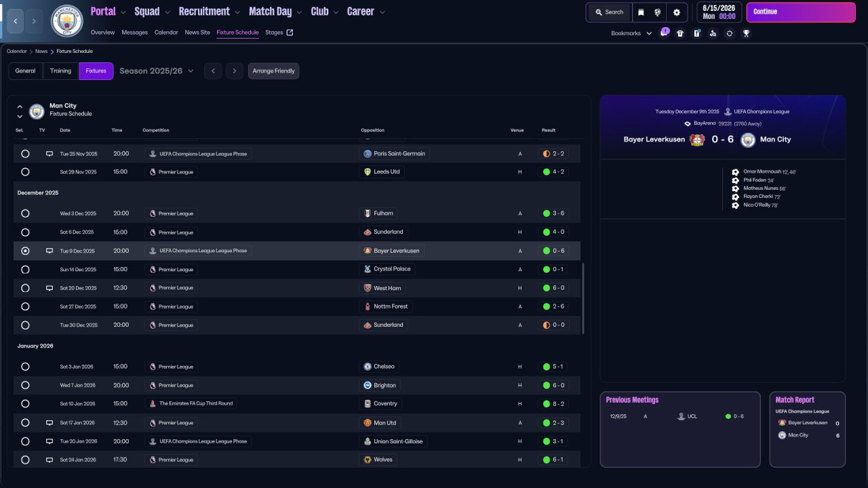Select the Fulham fixture radio button
This screenshot has height=488, width=868.
pos(25,213)
